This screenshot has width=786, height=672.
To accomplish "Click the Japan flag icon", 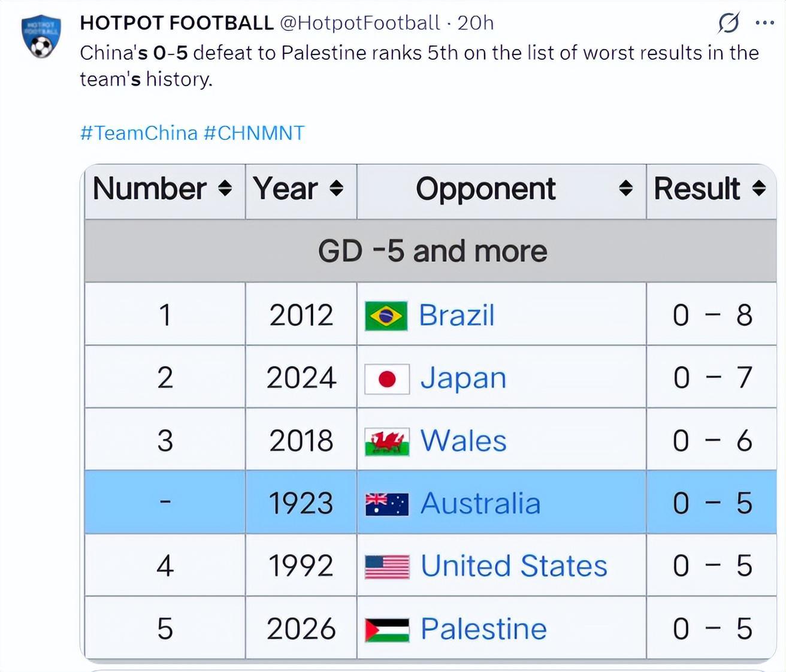I will 386,379.
